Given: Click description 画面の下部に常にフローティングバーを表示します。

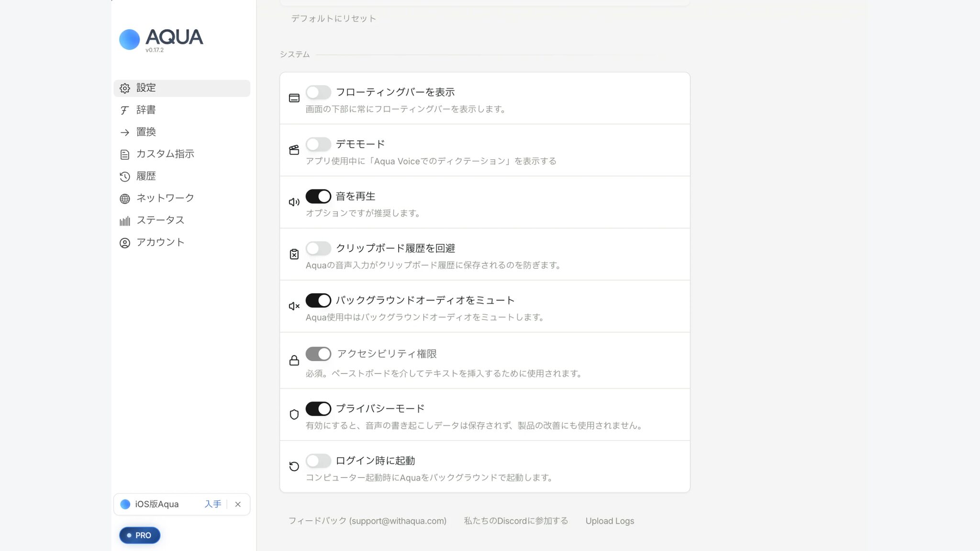Looking at the screenshot, I should click(x=406, y=109).
